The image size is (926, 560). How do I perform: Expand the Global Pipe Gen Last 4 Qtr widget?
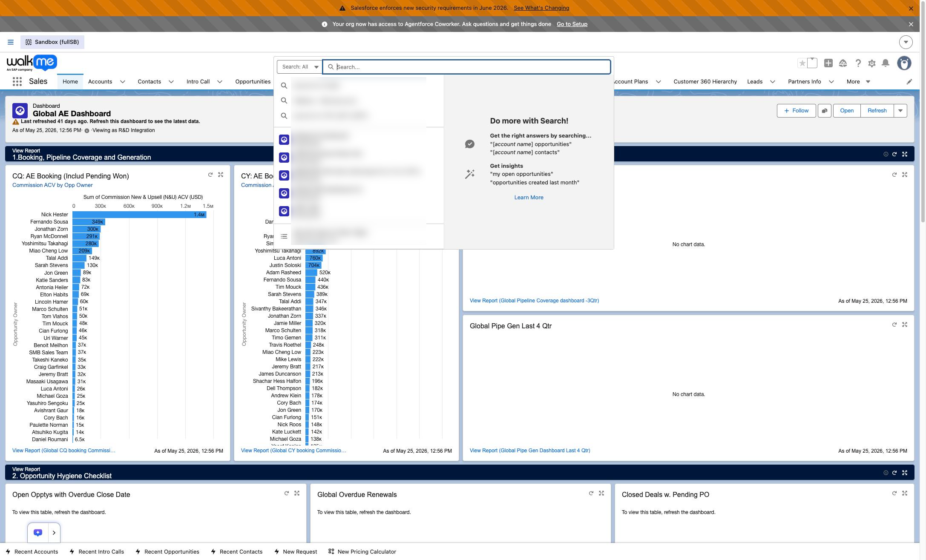pos(905,325)
